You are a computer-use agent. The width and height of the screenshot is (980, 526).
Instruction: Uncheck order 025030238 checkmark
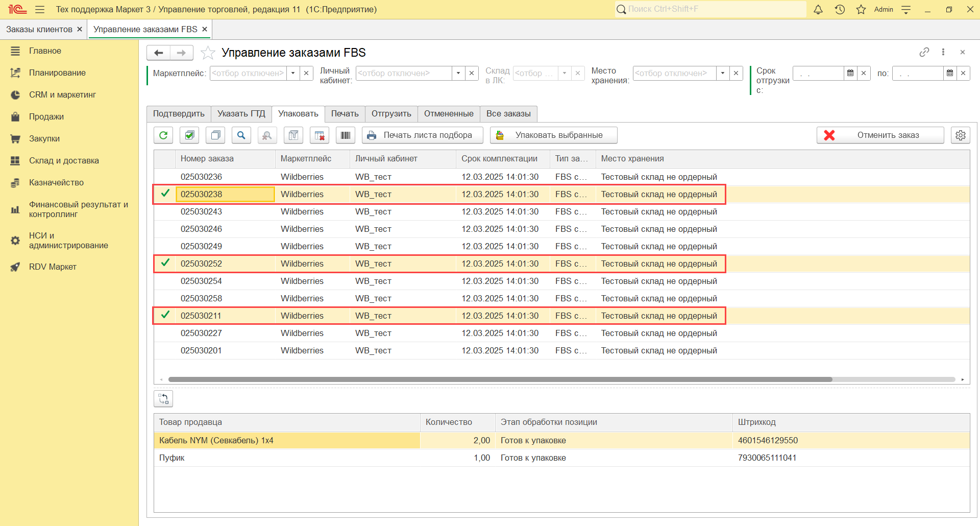coord(165,194)
